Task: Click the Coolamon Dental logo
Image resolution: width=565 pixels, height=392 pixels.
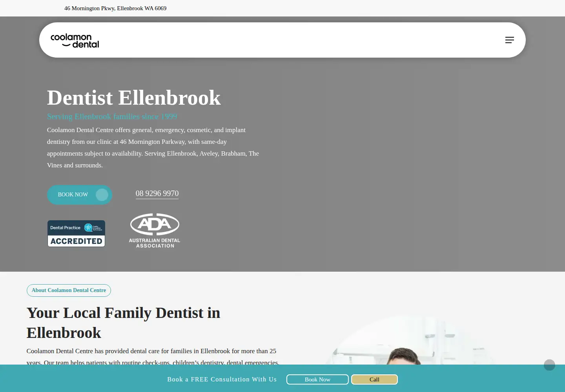Action: click(x=75, y=40)
